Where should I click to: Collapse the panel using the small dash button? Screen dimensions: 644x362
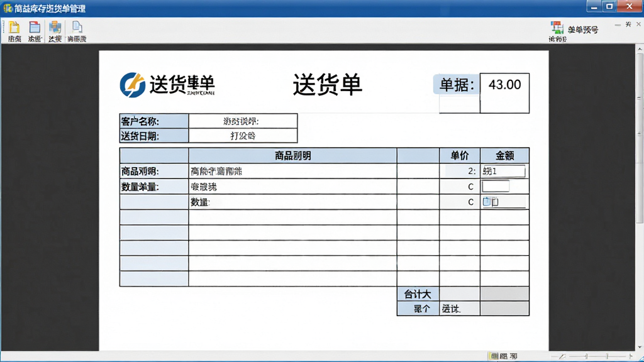point(618,25)
